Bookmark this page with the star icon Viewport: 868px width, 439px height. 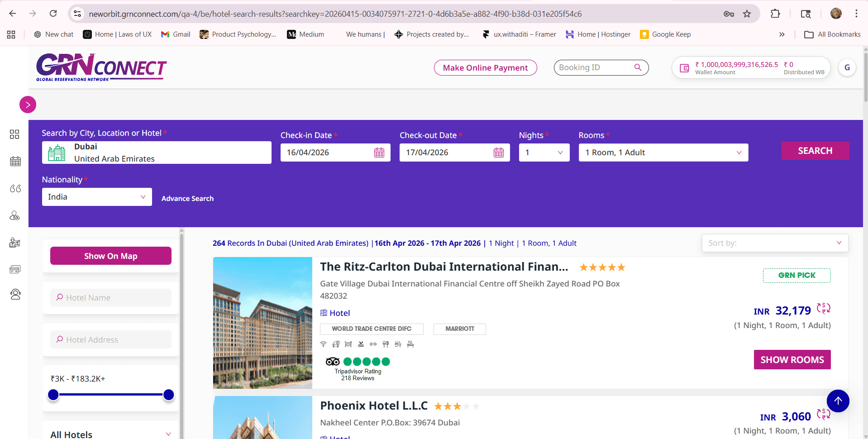[747, 14]
